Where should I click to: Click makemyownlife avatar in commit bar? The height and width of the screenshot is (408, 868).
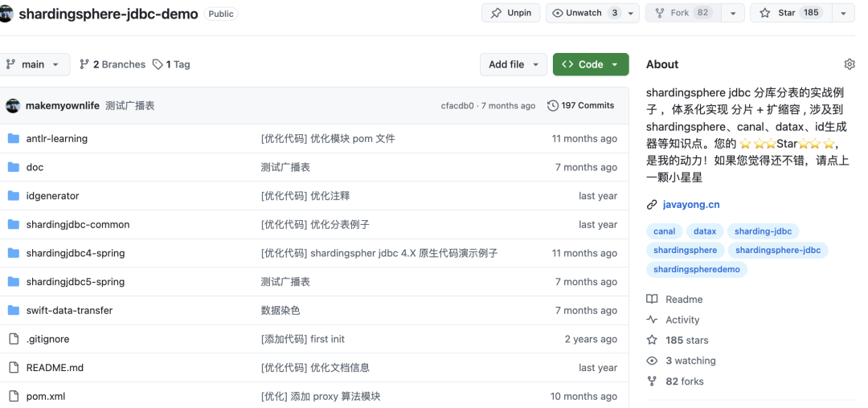point(13,105)
